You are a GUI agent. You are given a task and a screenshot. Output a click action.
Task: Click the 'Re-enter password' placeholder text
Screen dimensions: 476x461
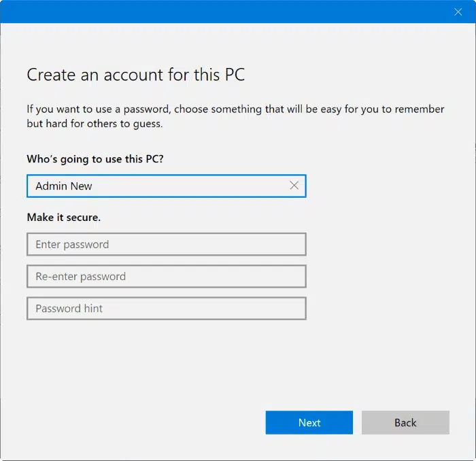click(x=80, y=277)
